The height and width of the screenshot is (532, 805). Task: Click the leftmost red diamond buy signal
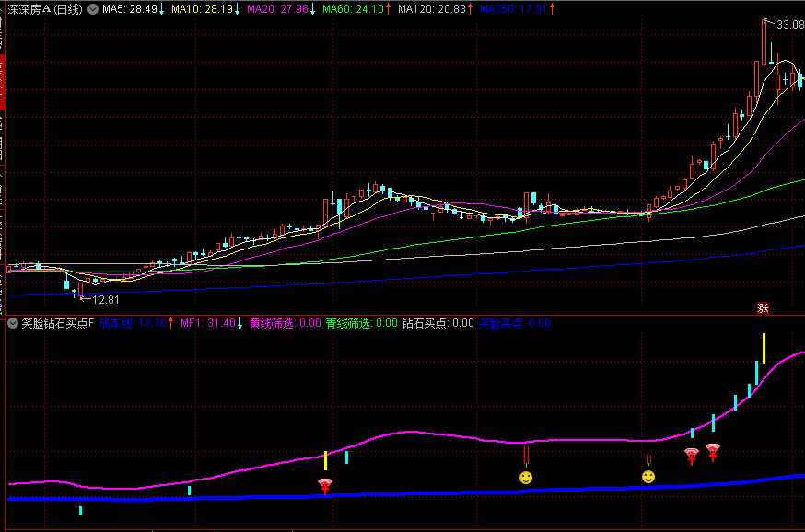tap(324, 485)
